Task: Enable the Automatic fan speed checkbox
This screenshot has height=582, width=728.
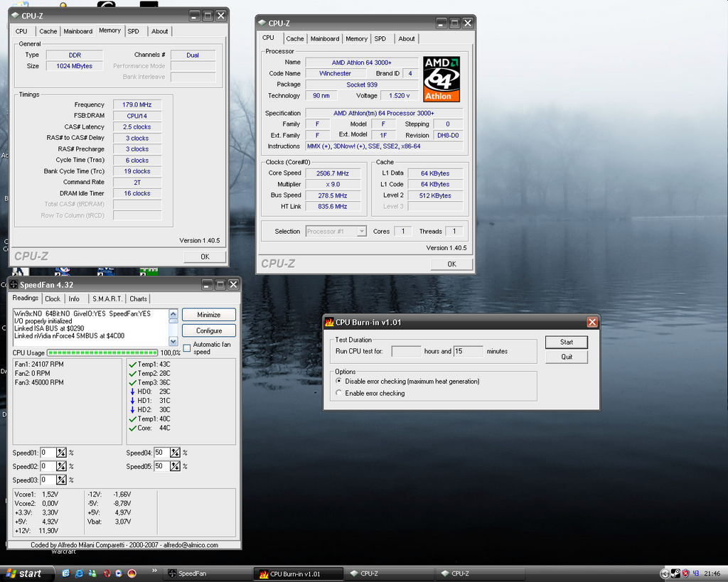Action: [187, 348]
